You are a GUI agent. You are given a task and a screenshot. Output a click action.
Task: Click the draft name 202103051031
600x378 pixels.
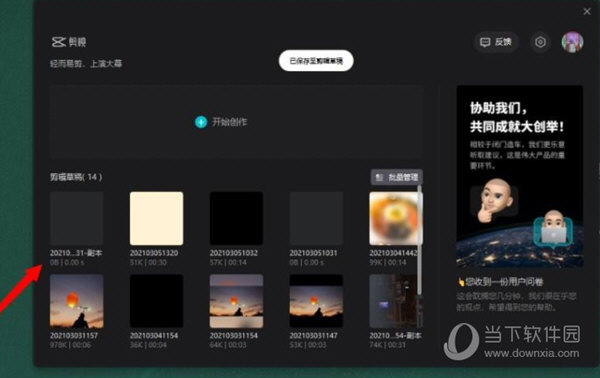coord(313,253)
